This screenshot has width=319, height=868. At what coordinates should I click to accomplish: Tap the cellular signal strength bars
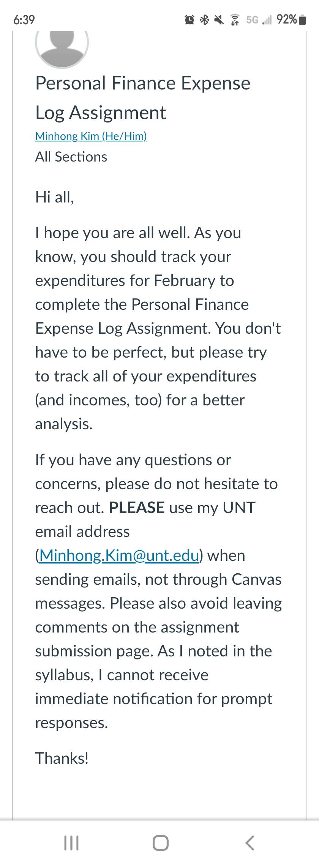[267, 20]
